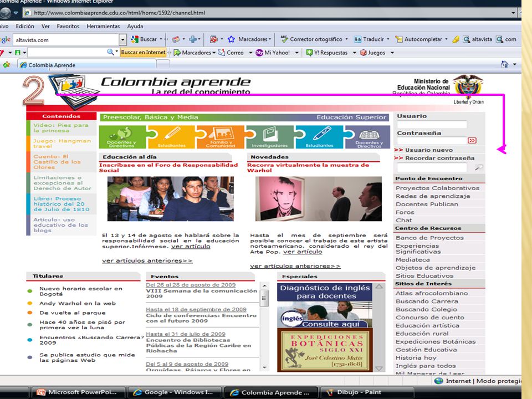The image size is (532, 399).
Task: Open the Educación Superior section
Action: point(351,117)
